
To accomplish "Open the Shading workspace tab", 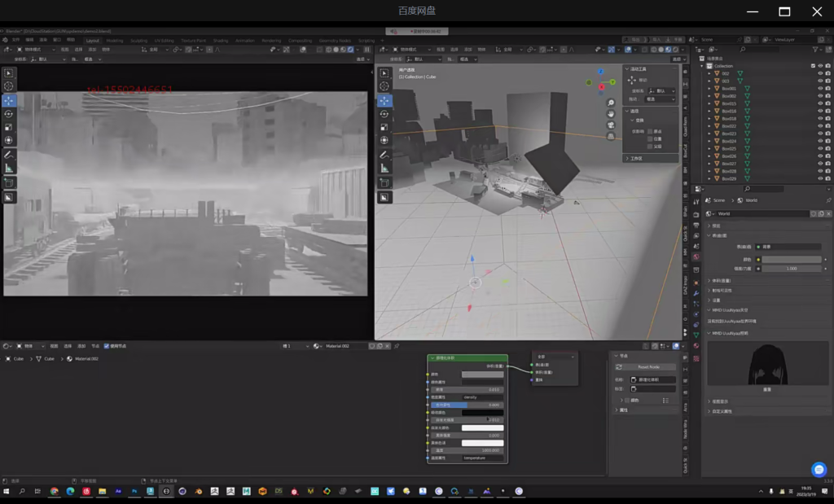I will point(221,40).
